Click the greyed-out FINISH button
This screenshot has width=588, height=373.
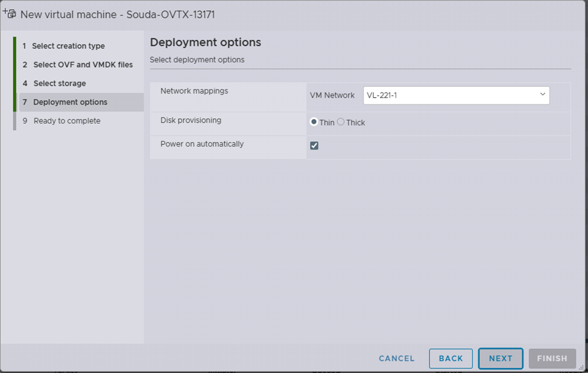552,359
